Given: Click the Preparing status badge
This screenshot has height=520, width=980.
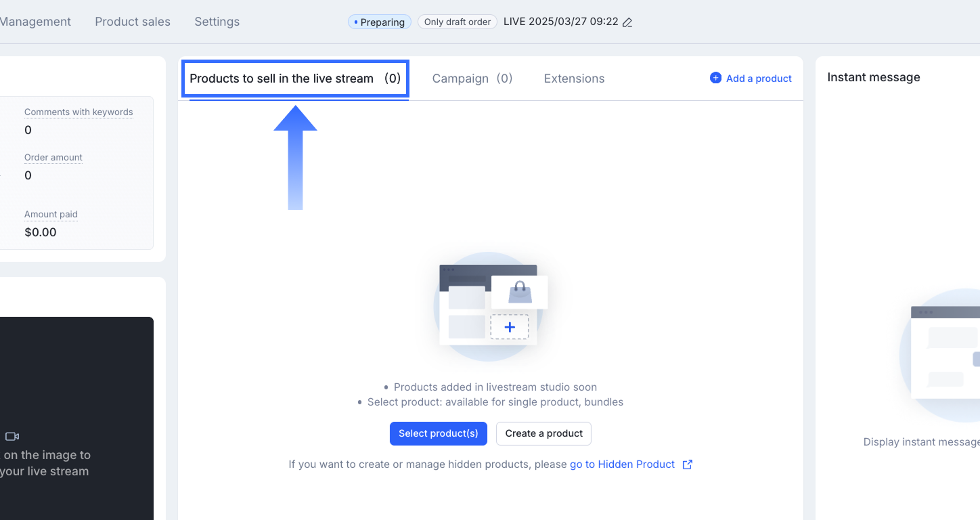Looking at the screenshot, I should (380, 22).
